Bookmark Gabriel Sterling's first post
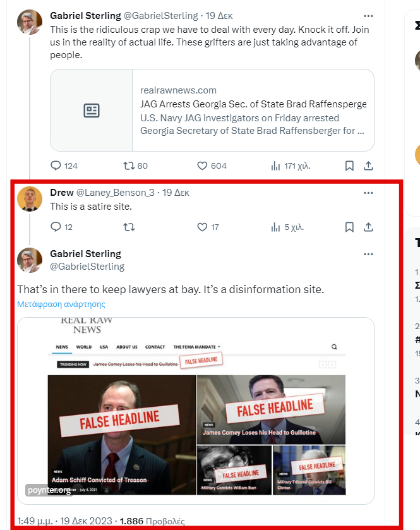The height and width of the screenshot is (530, 420). pyautogui.click(x=349, y=166)
